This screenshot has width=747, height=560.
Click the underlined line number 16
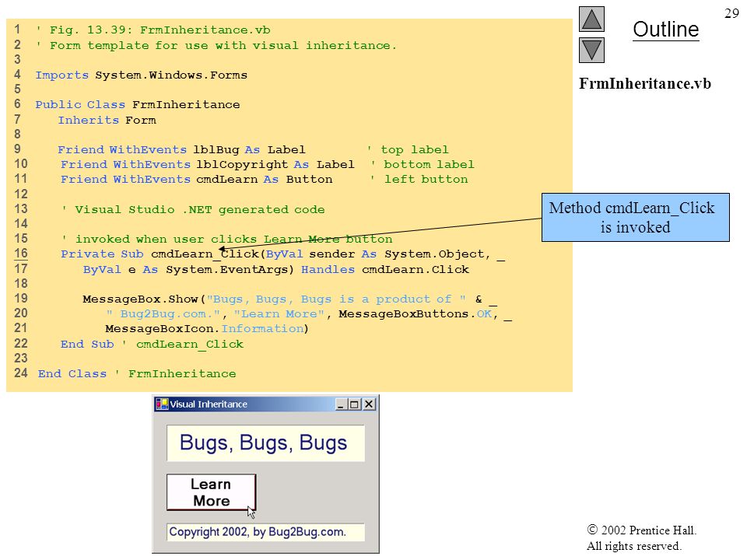[x=20, y=254]
